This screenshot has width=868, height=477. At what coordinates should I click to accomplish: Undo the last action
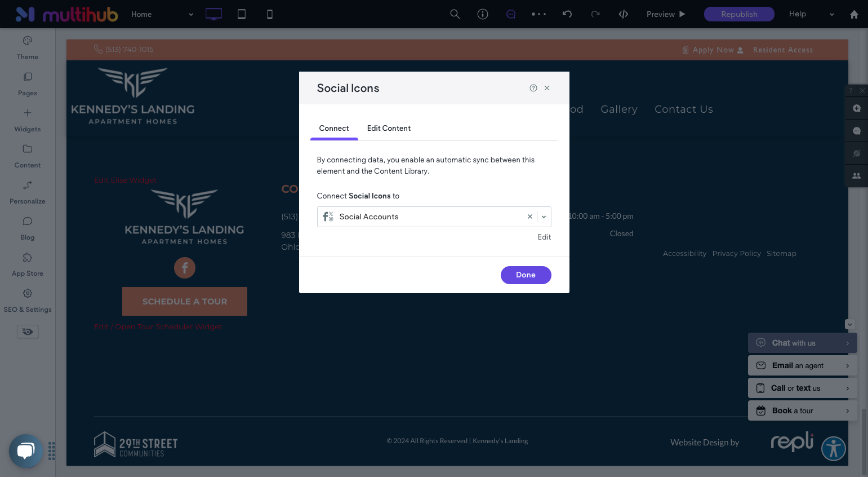[x=567, y=14]
